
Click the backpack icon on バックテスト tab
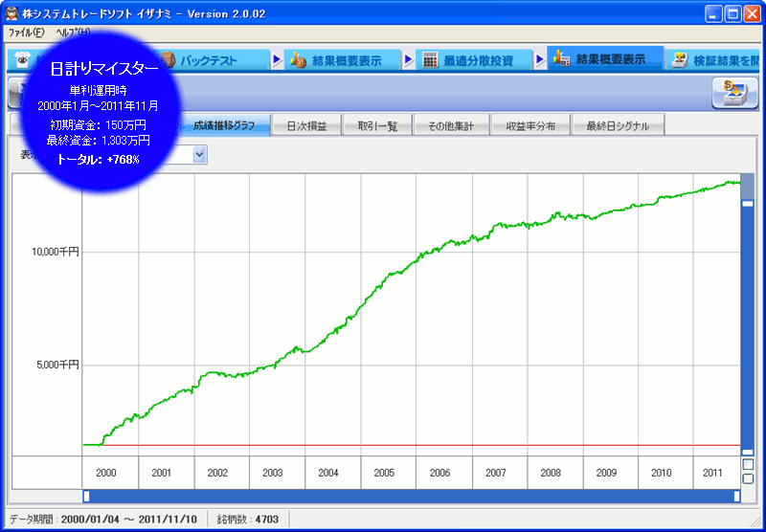coord(168,60)
